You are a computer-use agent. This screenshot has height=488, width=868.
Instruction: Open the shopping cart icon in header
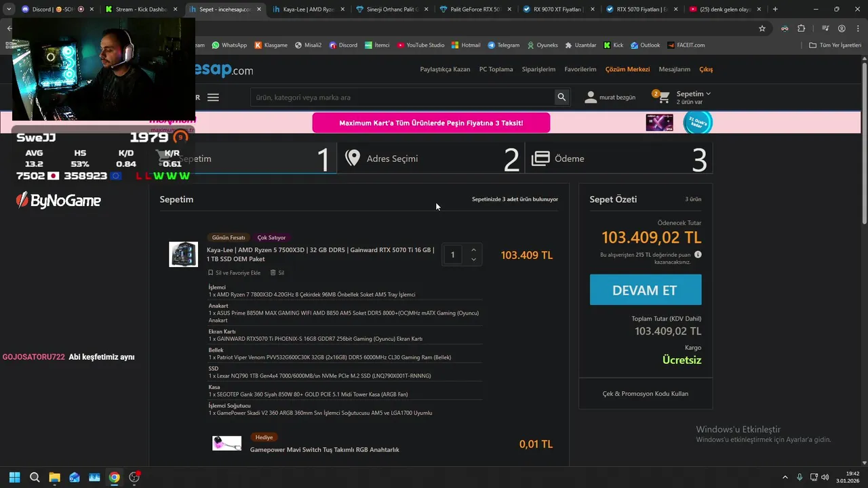click(x=663, y=98)
